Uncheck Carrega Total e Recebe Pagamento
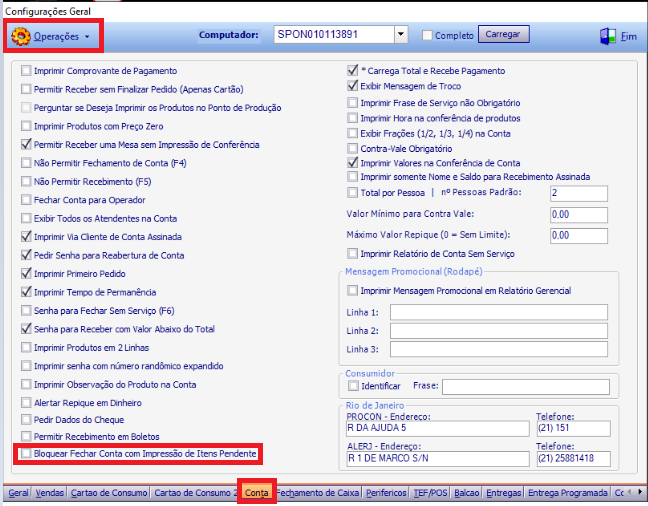Viewport: 648px width, 506px height. tap(353, 70)
